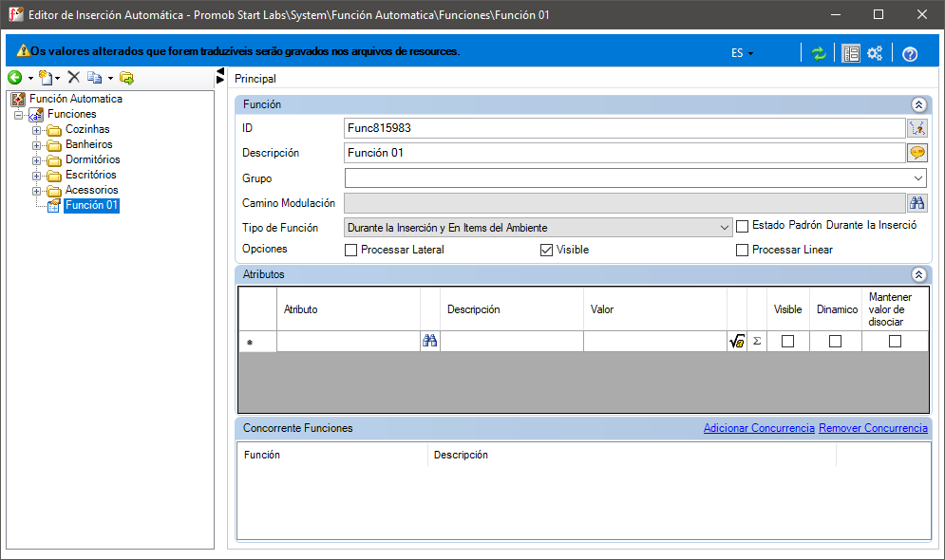Minimize the editor window

tap(836, 14)
